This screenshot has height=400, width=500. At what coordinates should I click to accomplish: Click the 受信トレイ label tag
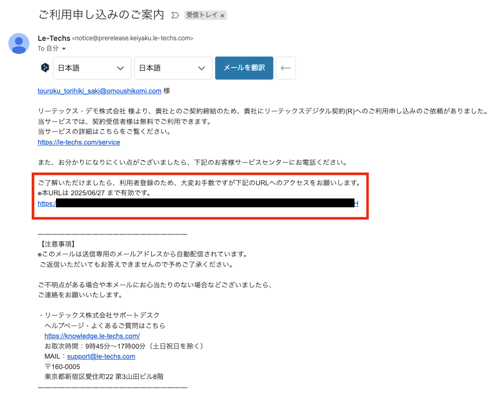click(x=202, y=15)
